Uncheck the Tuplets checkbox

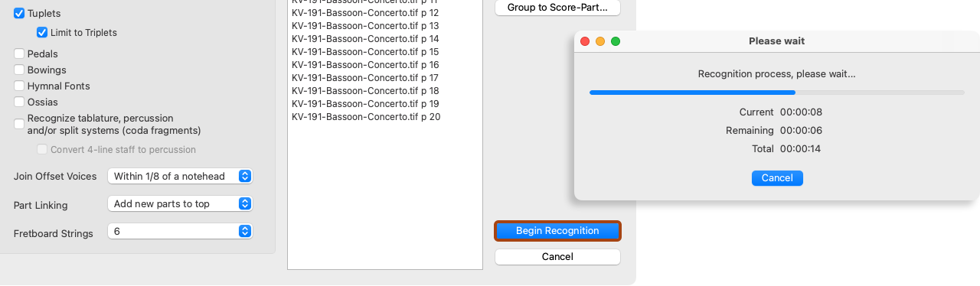coord(19,14)
